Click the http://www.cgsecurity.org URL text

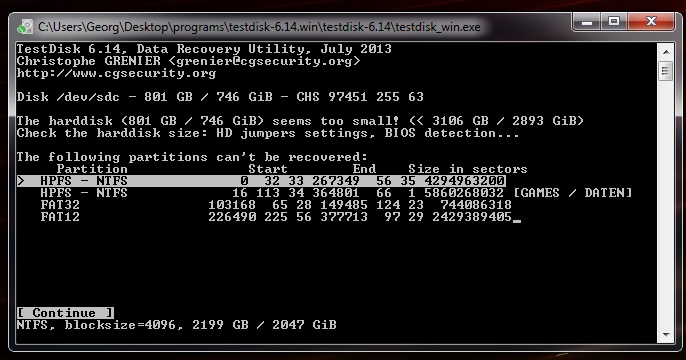(116, 73)
